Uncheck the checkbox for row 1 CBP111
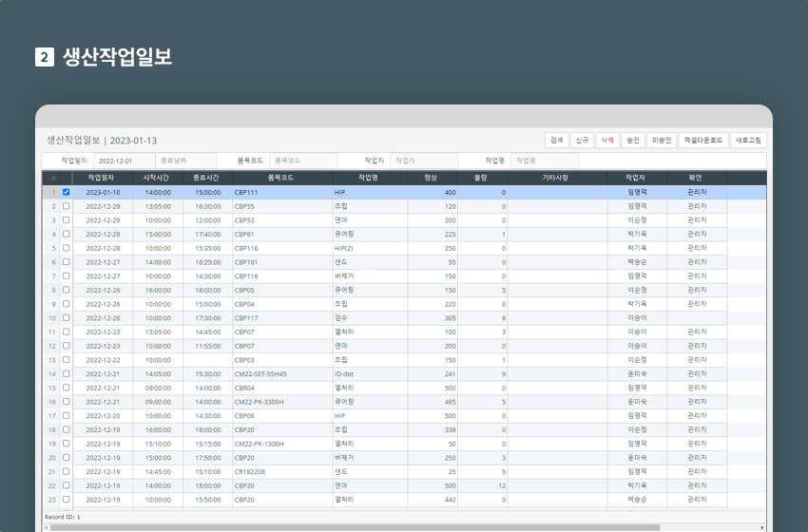Viewport: 808px width, 532px height. click(66, 192)
